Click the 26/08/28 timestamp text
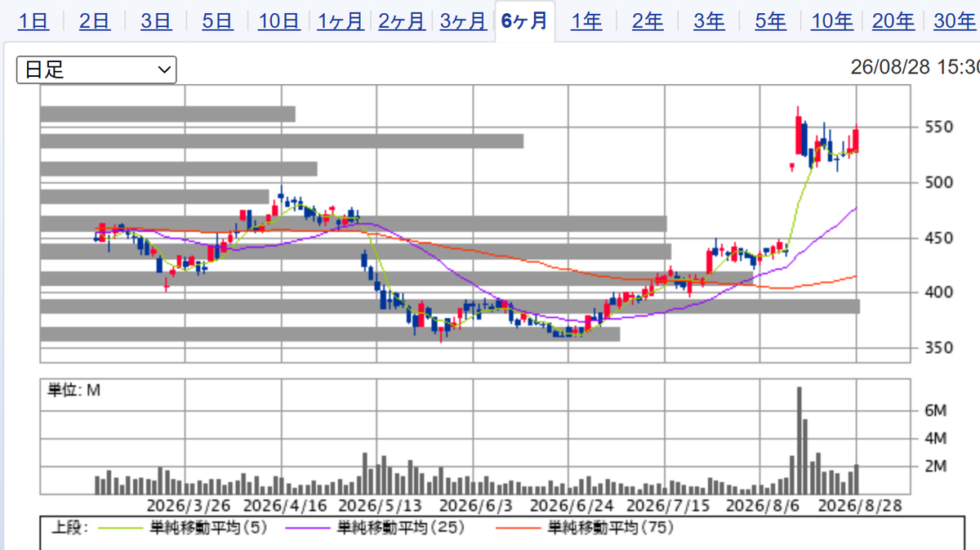The height and width of the screenshot is (550, 980). (915, 67)
